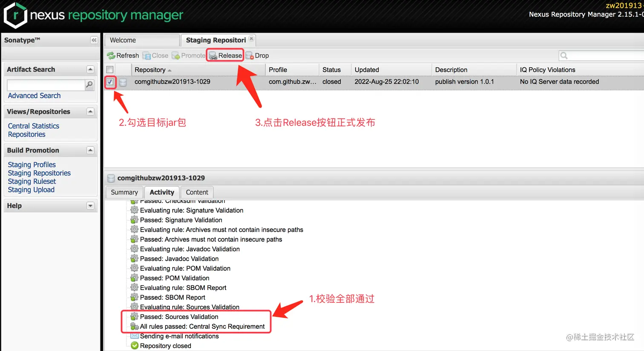The height and width of the screenshot is (351, 644).
Task: Click the Profile column header
Action: pyautogui.click(x=292, y=70)
